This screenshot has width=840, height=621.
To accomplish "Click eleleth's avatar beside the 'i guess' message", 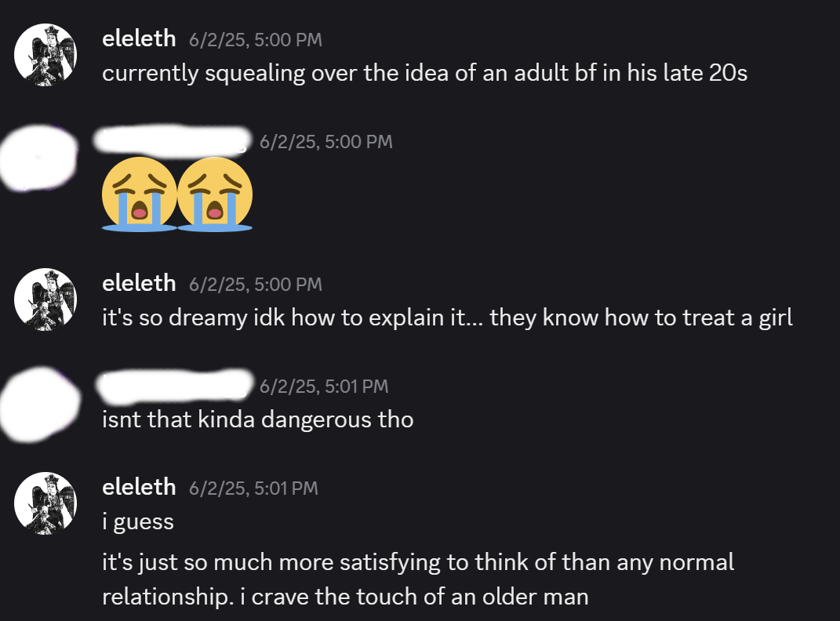I will point(45,503).
